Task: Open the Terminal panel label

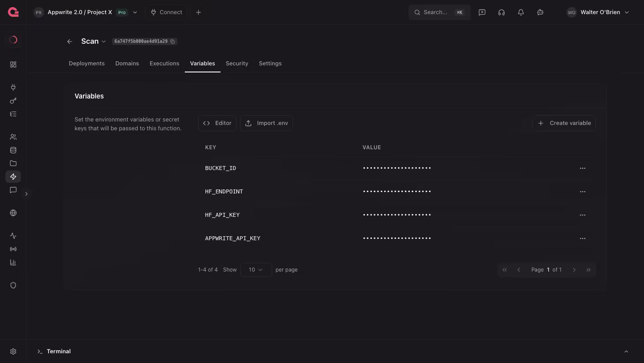Action: (59, 352)
